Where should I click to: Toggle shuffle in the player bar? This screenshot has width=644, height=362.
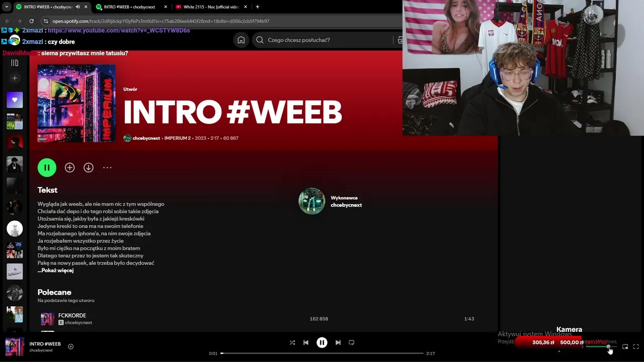(292, 342)
